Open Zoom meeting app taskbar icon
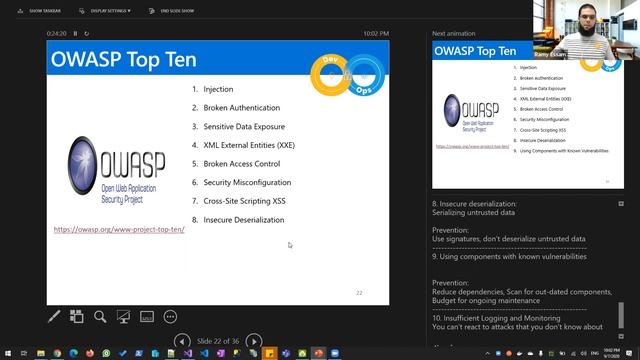Image resolution: width=640 pixels, height=360 pixels. coord(335,353)
